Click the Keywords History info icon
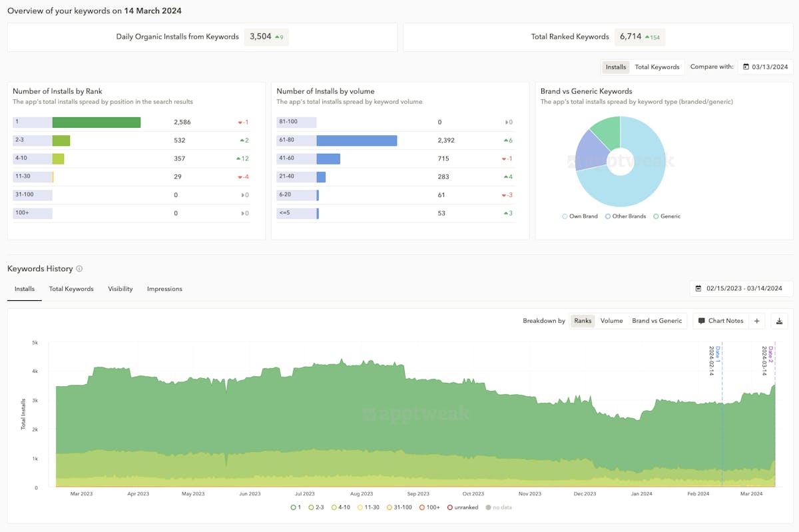The width and height of the screenshot is (799, 532). click(79, 269)
